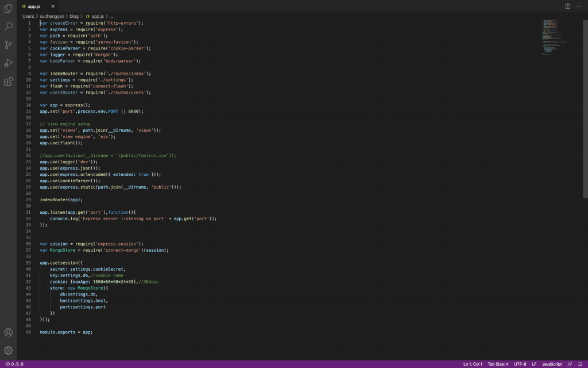Click the //30days comment
Image resolution: width=588 pixels, height=368 pixels.
tap(148, 282)
